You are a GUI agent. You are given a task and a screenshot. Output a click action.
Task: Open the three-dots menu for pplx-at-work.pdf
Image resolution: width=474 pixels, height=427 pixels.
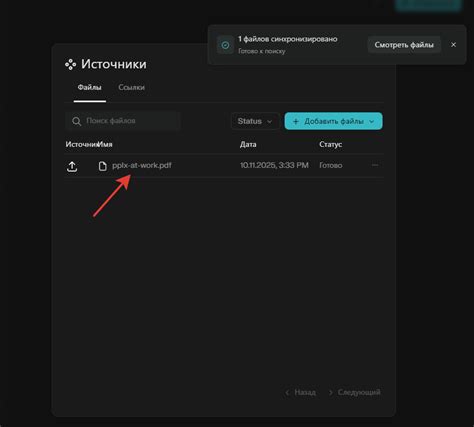[375, 165]
